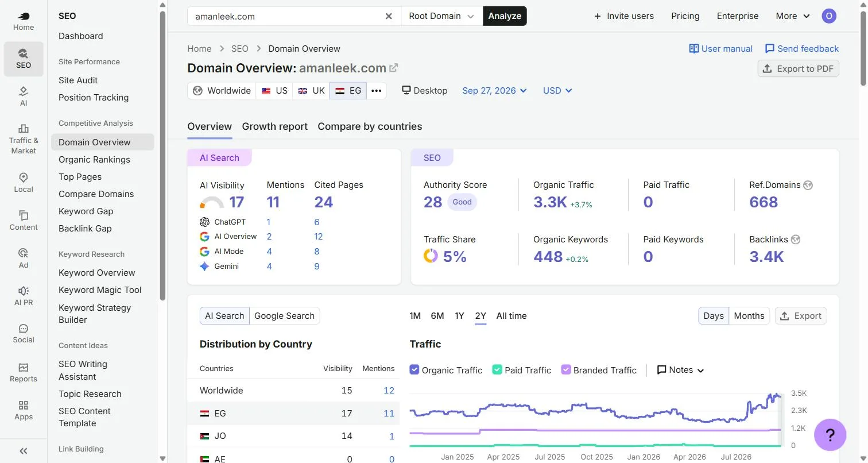Open the Apps section icon
The image size is (868, 463).
24,411
